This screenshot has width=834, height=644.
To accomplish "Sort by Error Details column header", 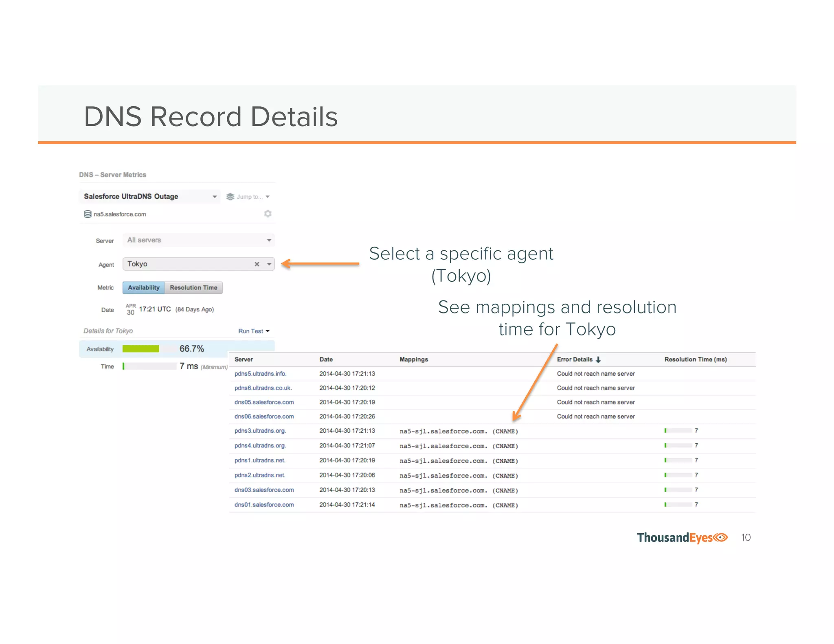I will (x=575, y=359).
